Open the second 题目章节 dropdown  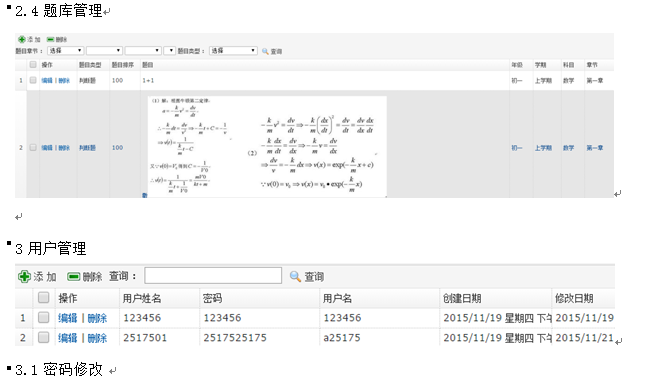104,51
